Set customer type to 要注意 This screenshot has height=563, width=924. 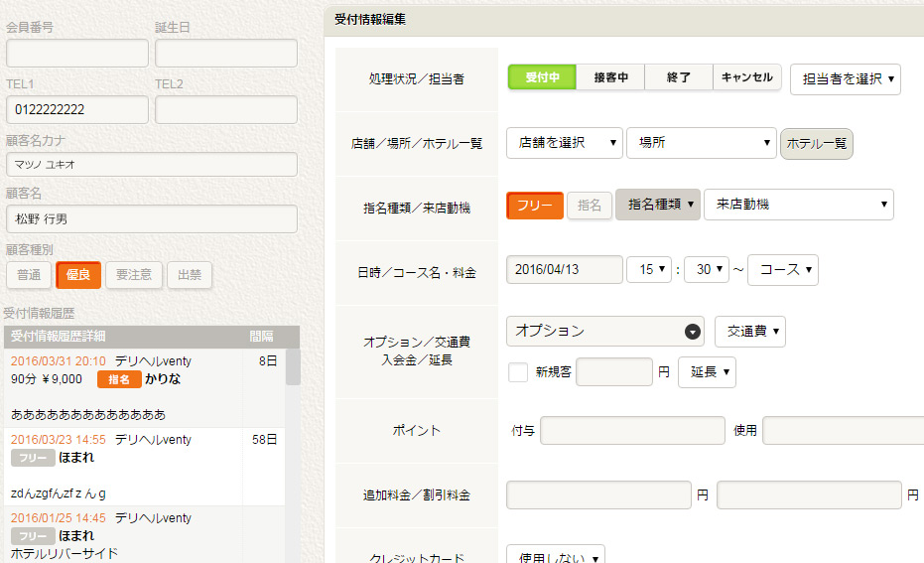[134, 275]
